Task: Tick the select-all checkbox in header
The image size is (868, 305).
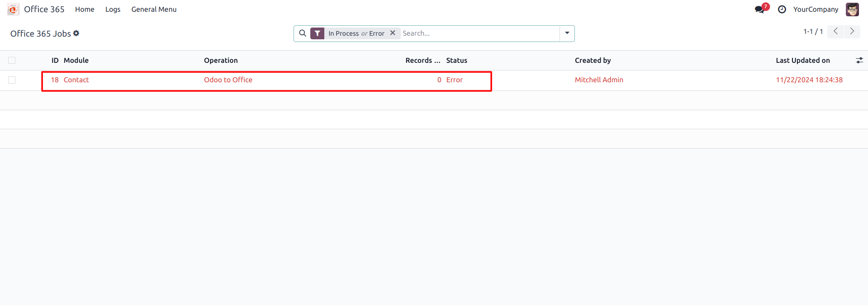Action: point(12,61)
